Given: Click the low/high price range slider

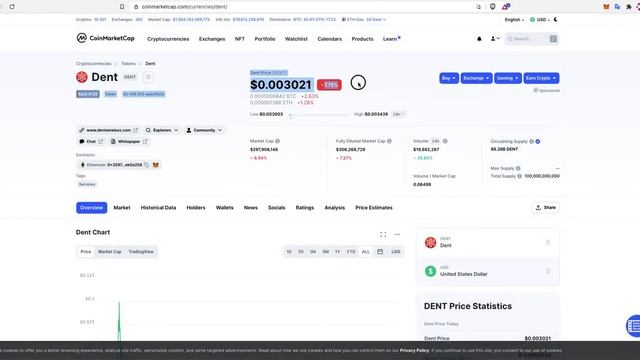Looking at the screenshot, I should click(x=318, y=115).
